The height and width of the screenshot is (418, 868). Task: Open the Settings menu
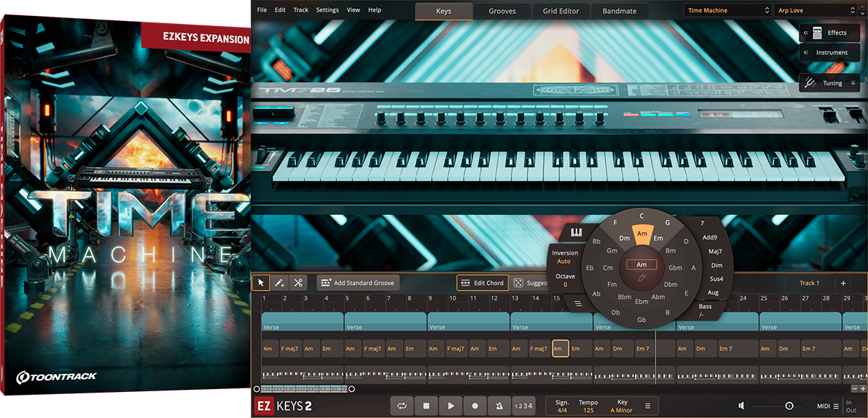[x=328, y=10]
